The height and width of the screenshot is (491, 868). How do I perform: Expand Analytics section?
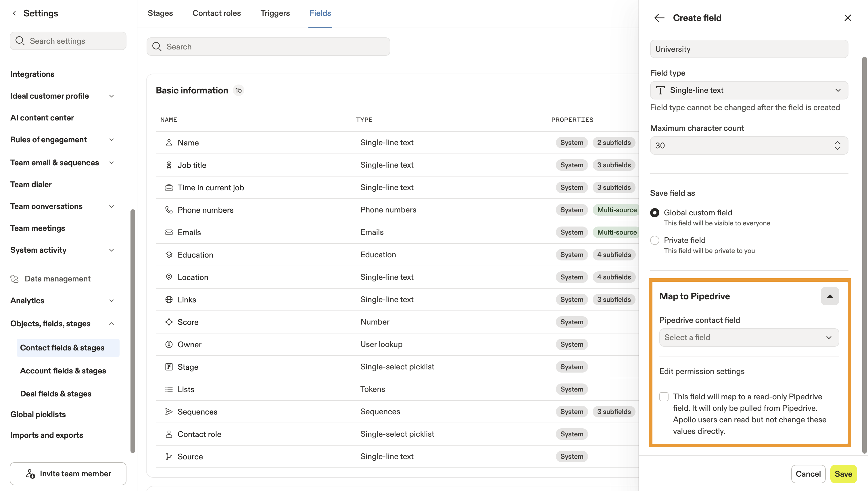tap(112, 301)
